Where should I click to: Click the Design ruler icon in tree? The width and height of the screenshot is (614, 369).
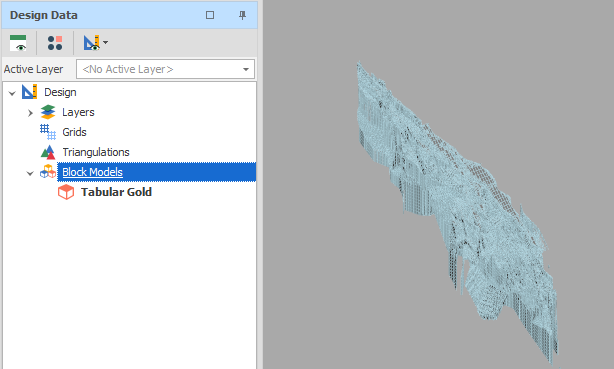pyautogui.click(x=29, y=92)
